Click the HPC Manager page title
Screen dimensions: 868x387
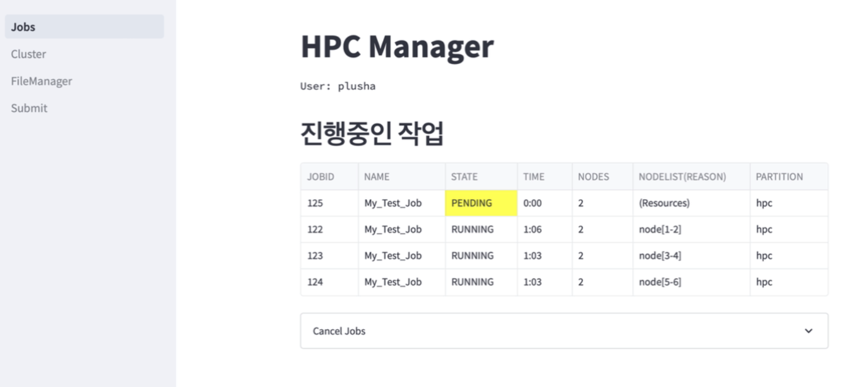pyautogui.click(x=397, y=47)
